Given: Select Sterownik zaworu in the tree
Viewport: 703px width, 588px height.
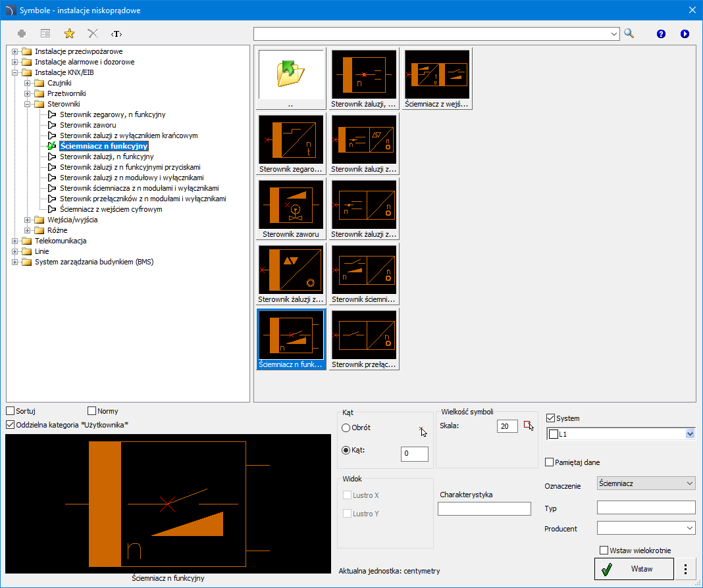Looking at the screenshot, I should tap(88, 125).
